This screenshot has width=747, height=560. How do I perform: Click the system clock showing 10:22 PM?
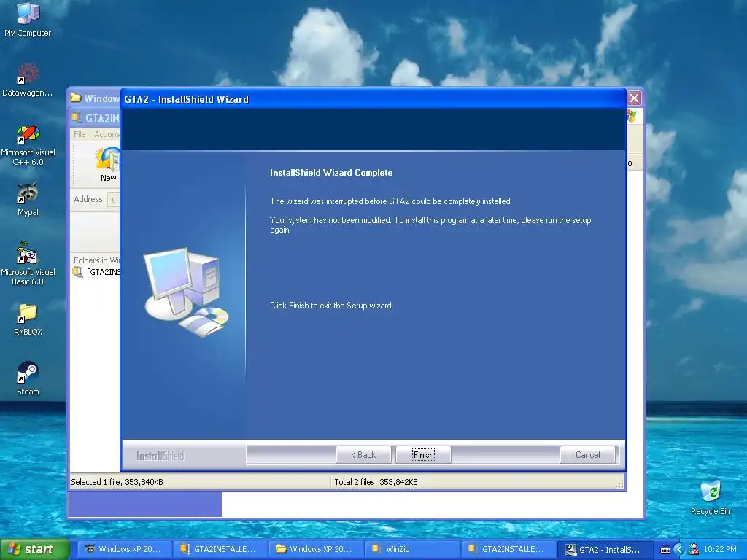(x=720, y=549)
